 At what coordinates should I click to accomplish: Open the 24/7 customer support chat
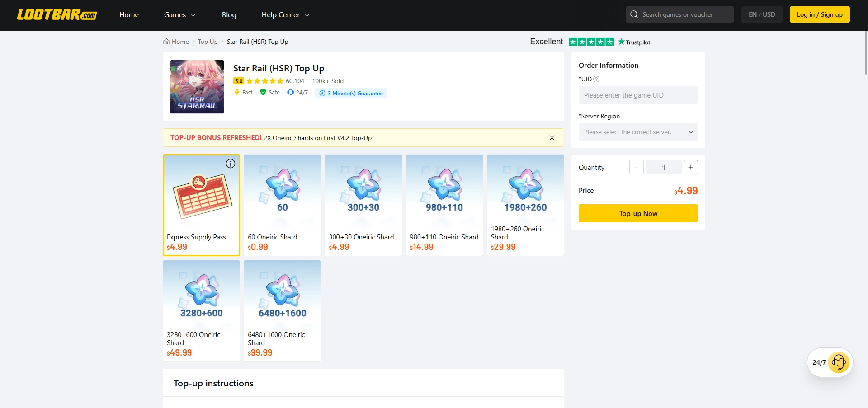click(x=830, y=362)
